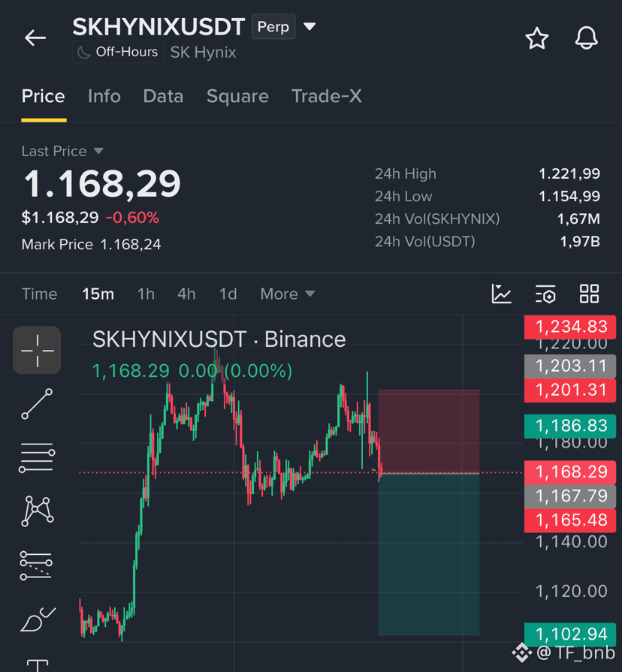The width and height of the screenshot is (622, 672).
Task: Click the 24h Vol(USDT) value 1,97B
Action: tap(580, 241)
